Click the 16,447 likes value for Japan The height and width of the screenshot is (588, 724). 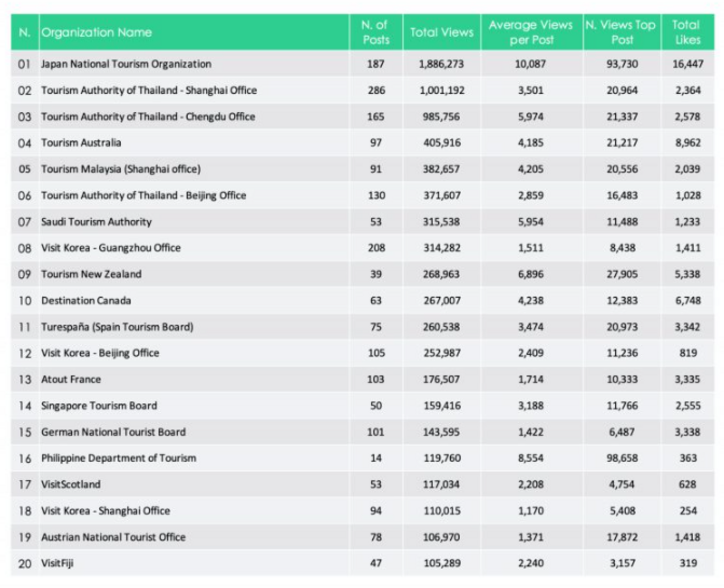(x=690, y=64)
